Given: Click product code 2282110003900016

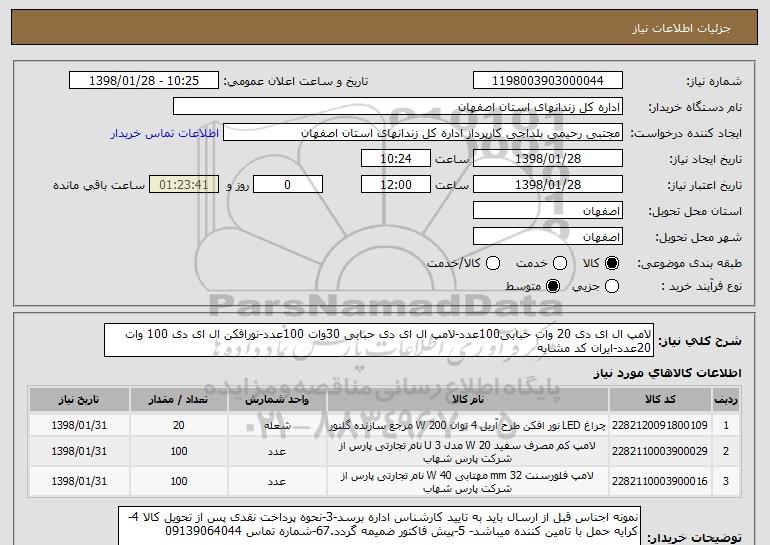Looking at the screenshot, I should point(660,481).
